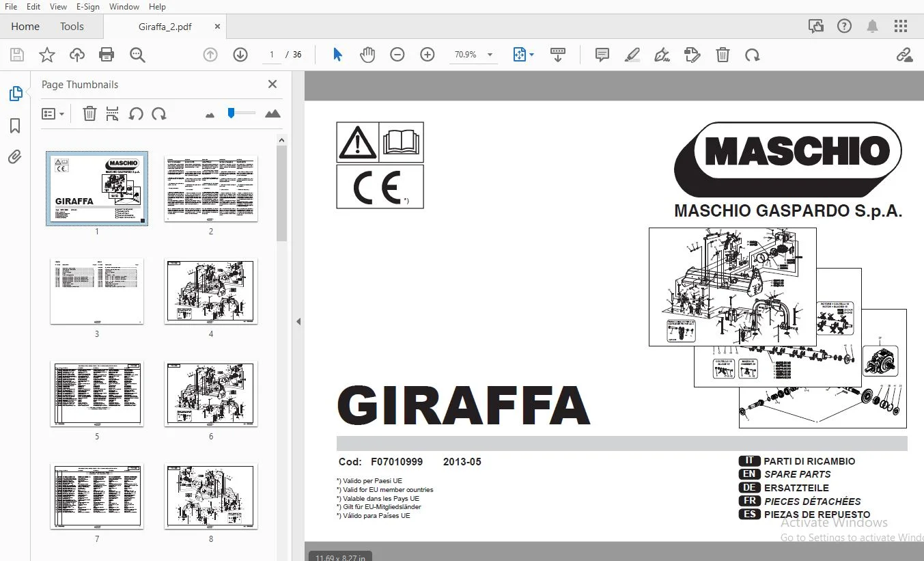Print the document
The height and width of the screenshot is (561, 924).
pyautogui.click(x=107, y=55)
